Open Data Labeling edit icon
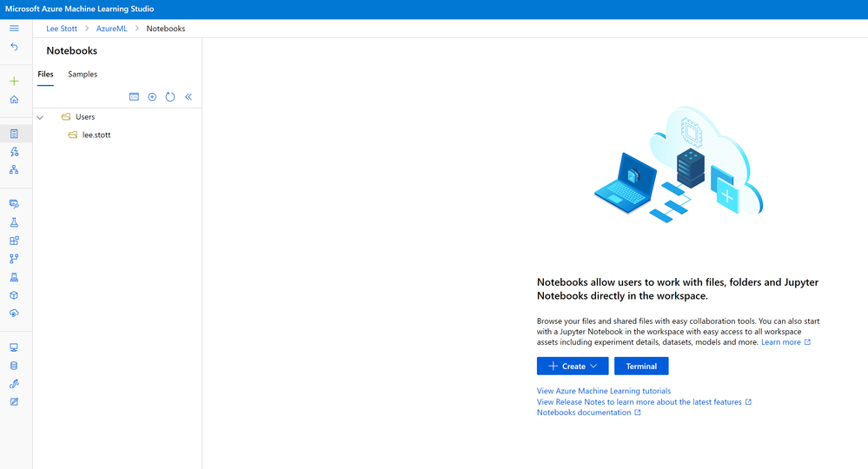 [14, 402]
